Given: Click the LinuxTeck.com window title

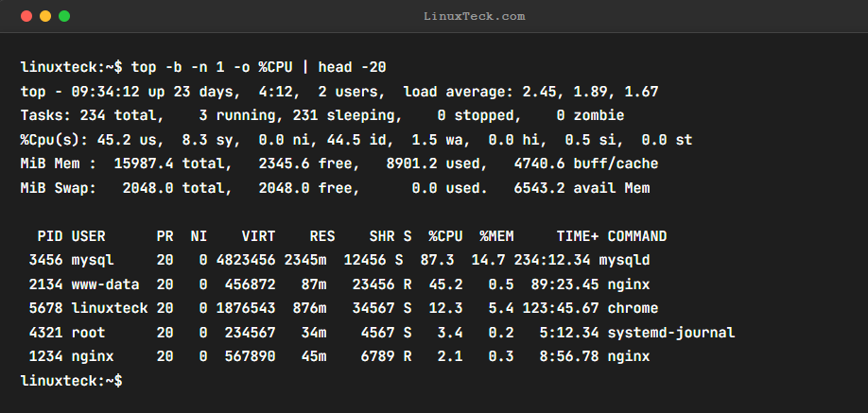Looking at the screenshot, I should 475,16.
